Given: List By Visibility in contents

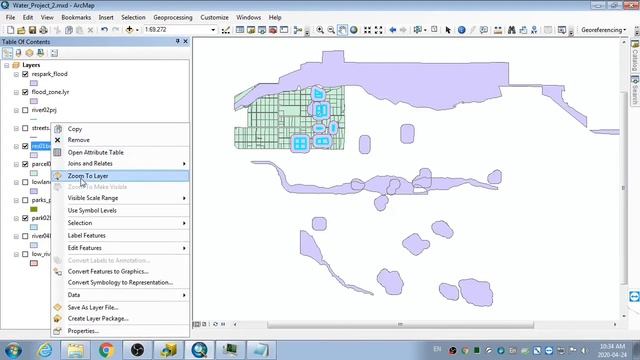Looking at the screenshot, I should [29, 53].
